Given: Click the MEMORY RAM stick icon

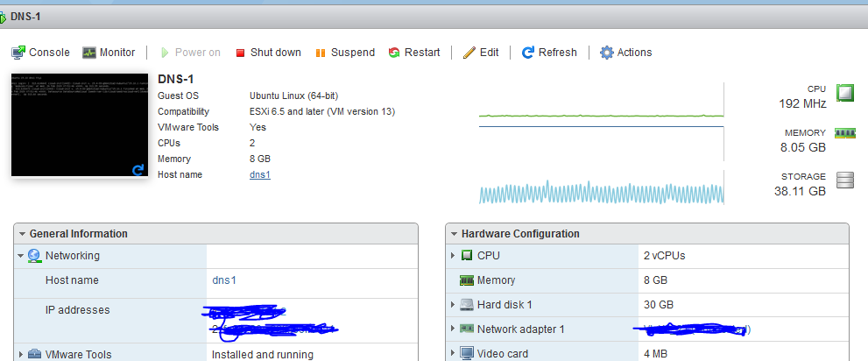Looking at the screenshot, I should (844, 133).
